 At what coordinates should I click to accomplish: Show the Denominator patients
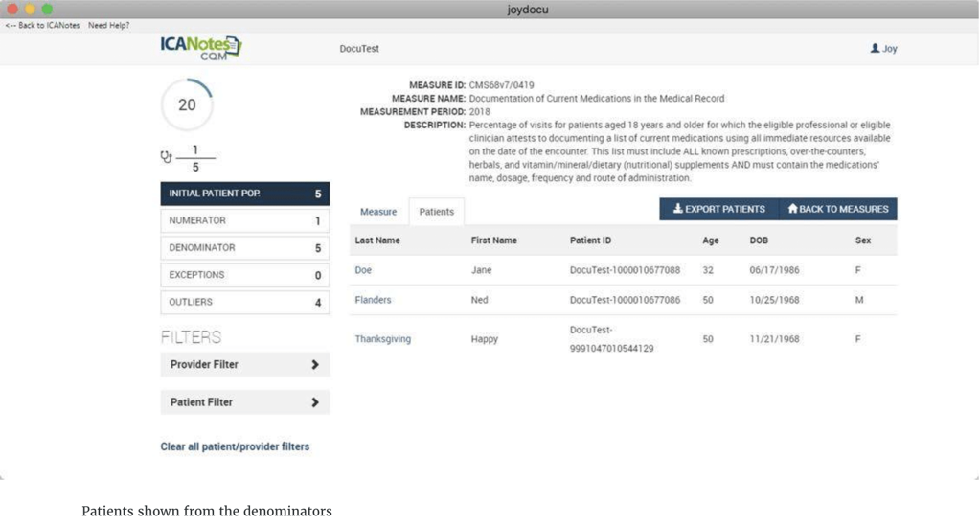tap(244, 248)
